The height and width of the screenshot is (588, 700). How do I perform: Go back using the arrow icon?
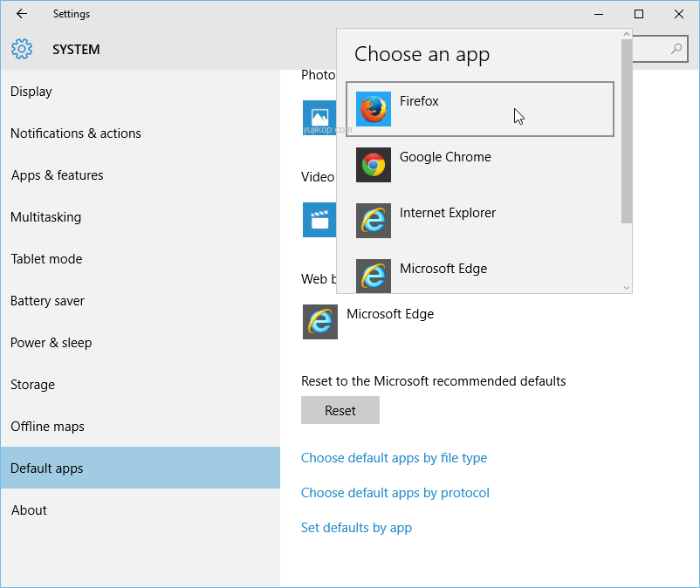[22, 14]
